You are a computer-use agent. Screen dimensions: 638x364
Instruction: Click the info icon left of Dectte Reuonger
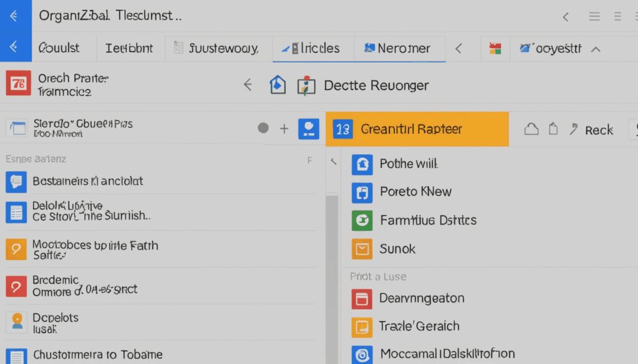[303, 85]
